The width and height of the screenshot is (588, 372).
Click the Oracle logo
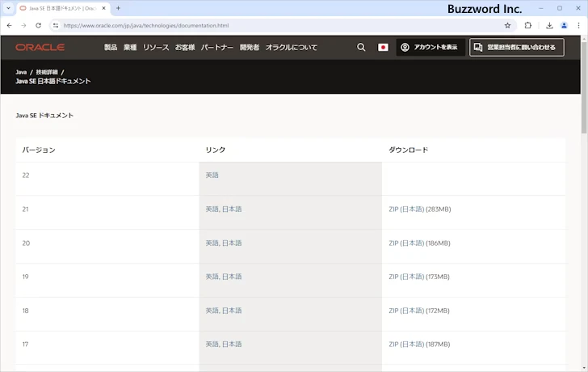pos(40,47)
